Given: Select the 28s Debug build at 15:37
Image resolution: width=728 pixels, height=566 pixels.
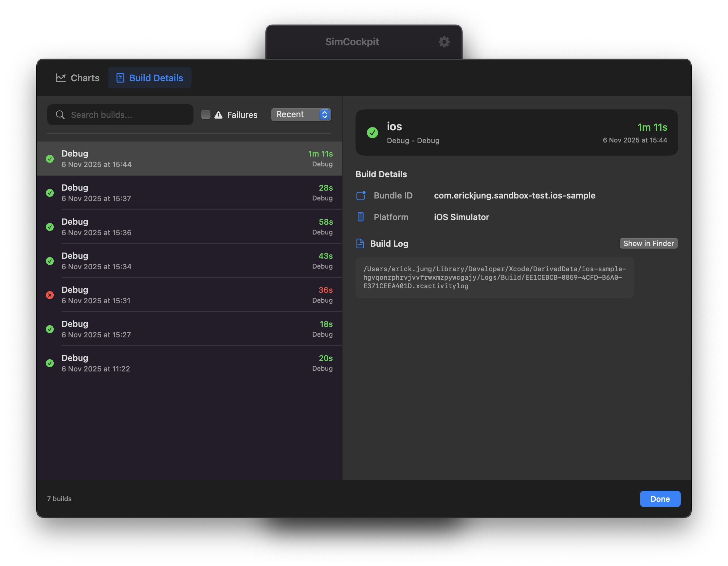Looking at the screenshot, I should tap(189, 193).
